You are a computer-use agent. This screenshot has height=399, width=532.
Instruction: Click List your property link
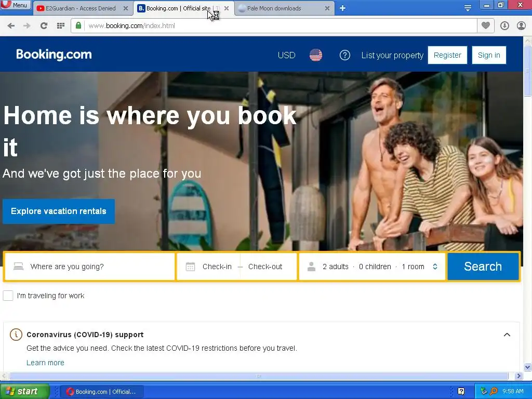point(392,55)
